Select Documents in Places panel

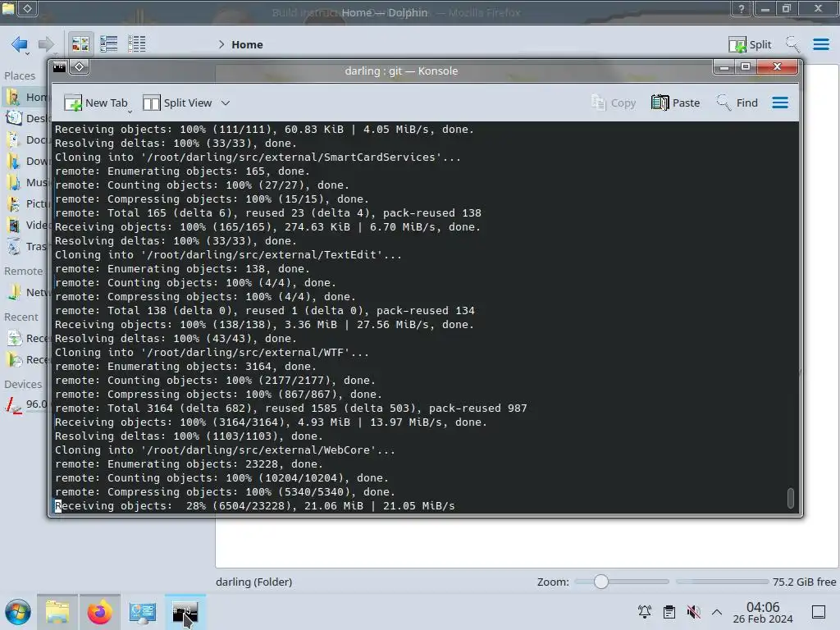click(25, 139)
